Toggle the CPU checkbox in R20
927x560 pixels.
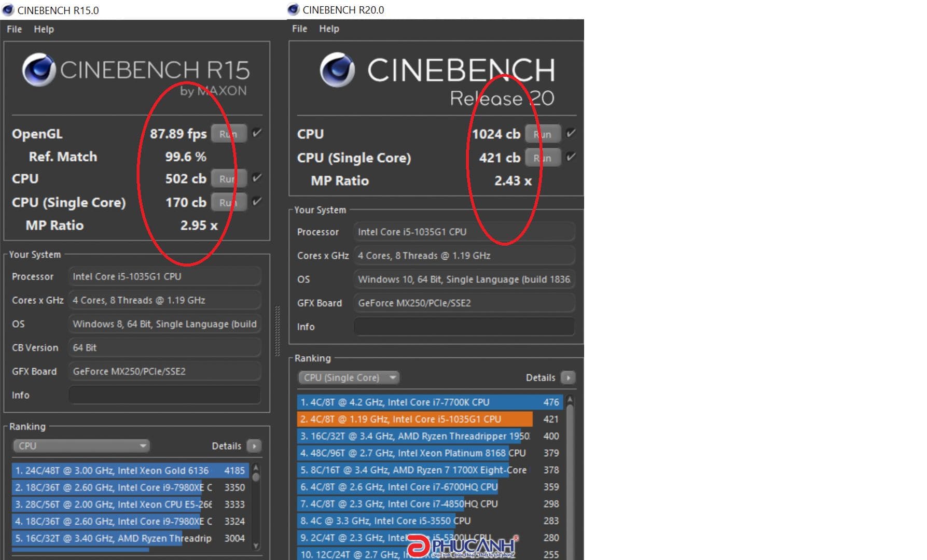click(571, 133)
